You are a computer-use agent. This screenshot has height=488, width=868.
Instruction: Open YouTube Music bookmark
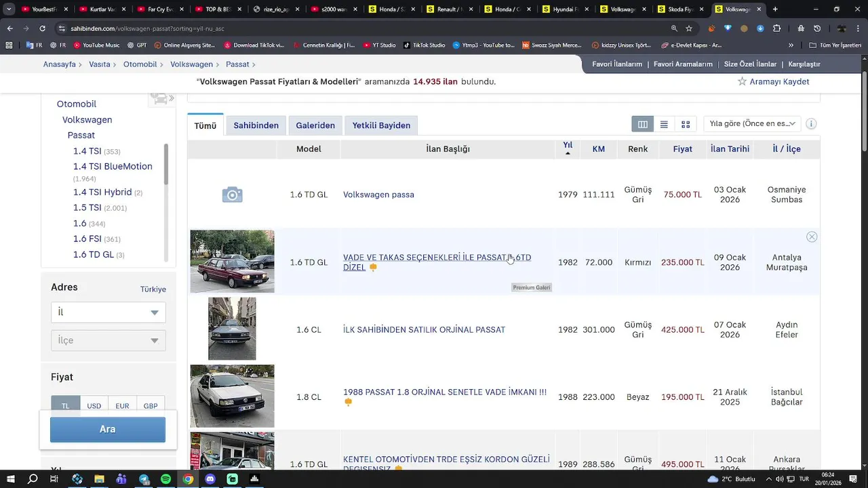tap(96, 45)
